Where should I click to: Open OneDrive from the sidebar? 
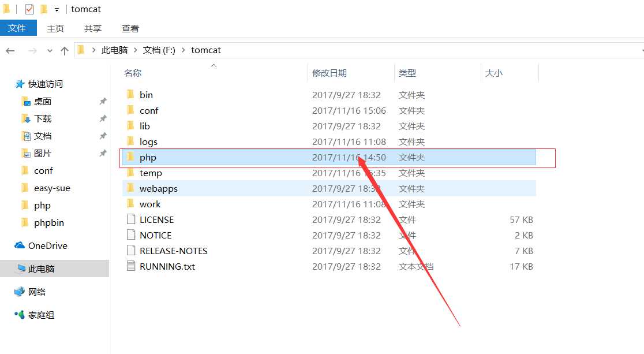(x=48, y=245)
